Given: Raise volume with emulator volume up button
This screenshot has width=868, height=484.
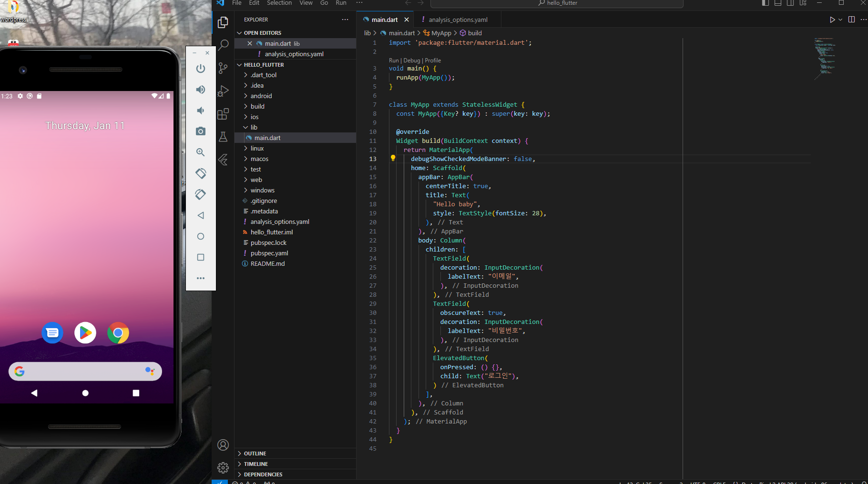Looking at the screenshot, I should [x=201, y=90].
